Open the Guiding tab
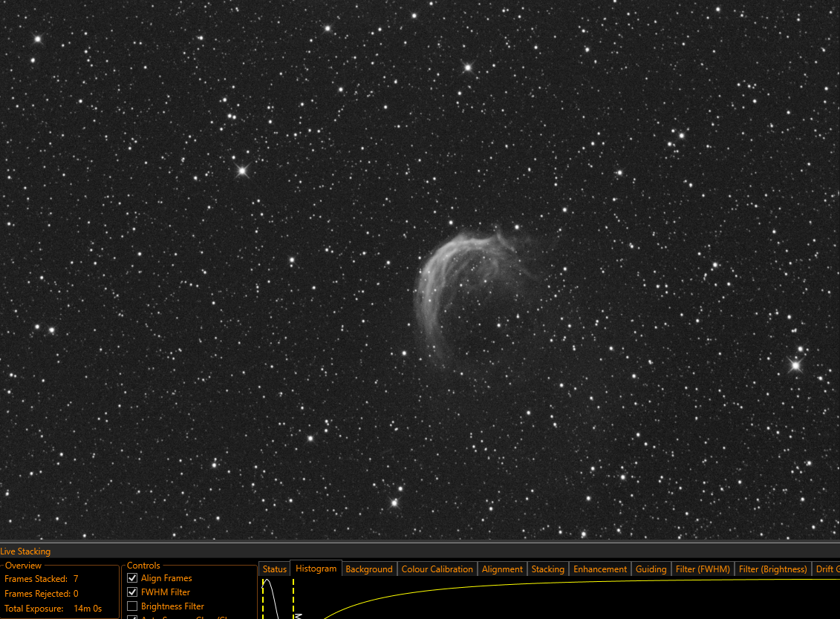 [x=651, y=569]
